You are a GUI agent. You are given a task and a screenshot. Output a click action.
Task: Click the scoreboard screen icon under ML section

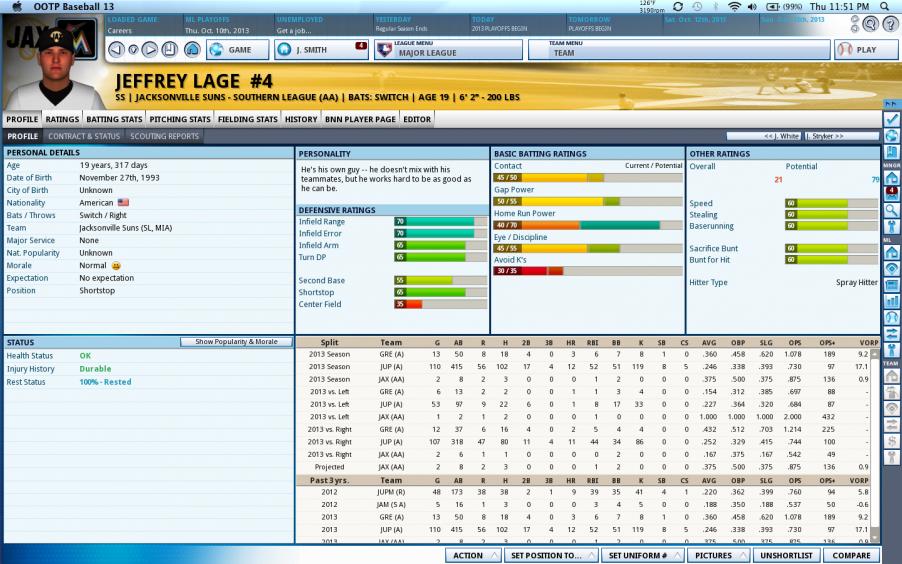pos(892,285)
